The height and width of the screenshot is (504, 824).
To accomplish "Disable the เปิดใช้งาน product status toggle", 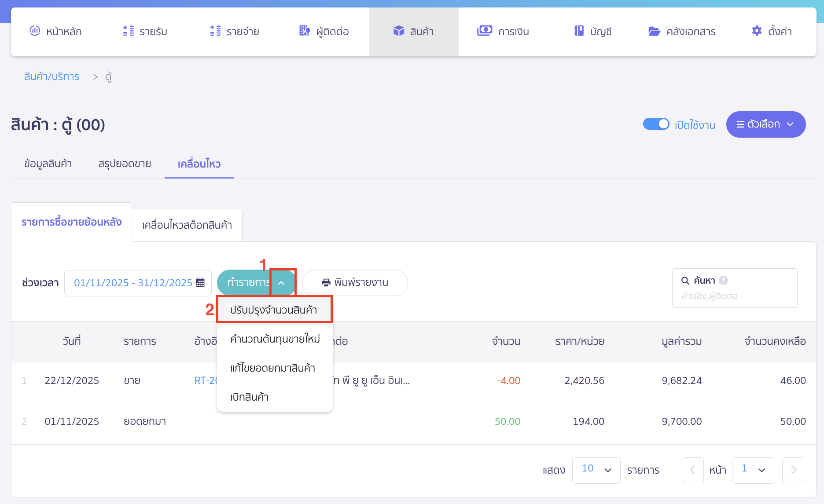I will [656, 124].
